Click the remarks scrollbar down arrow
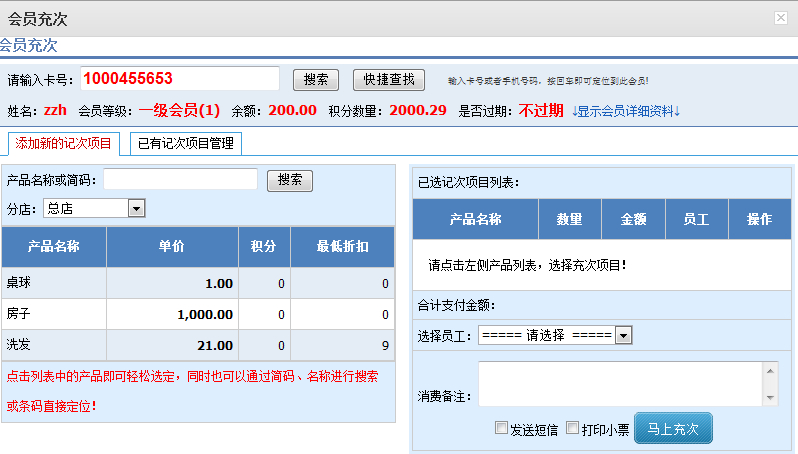 771,398
